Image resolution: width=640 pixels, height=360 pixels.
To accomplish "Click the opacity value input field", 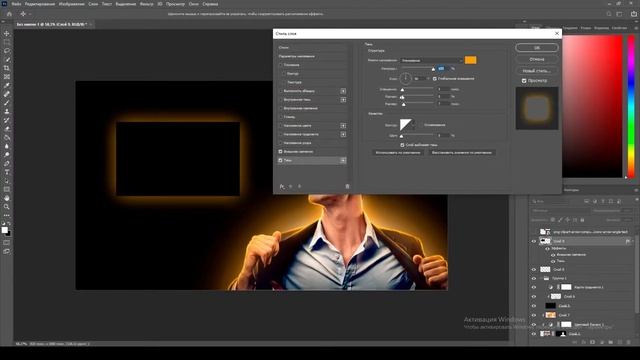I will tap(443, 69).
